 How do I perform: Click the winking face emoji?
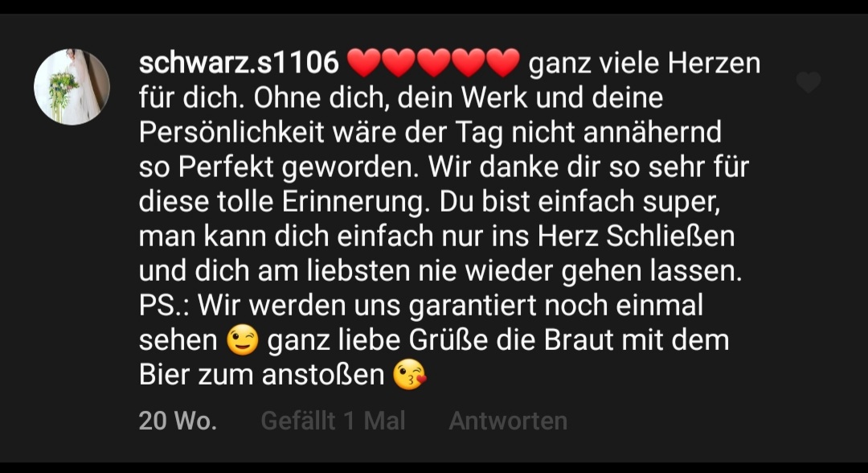pyautogui.click(x=243, y=339)
